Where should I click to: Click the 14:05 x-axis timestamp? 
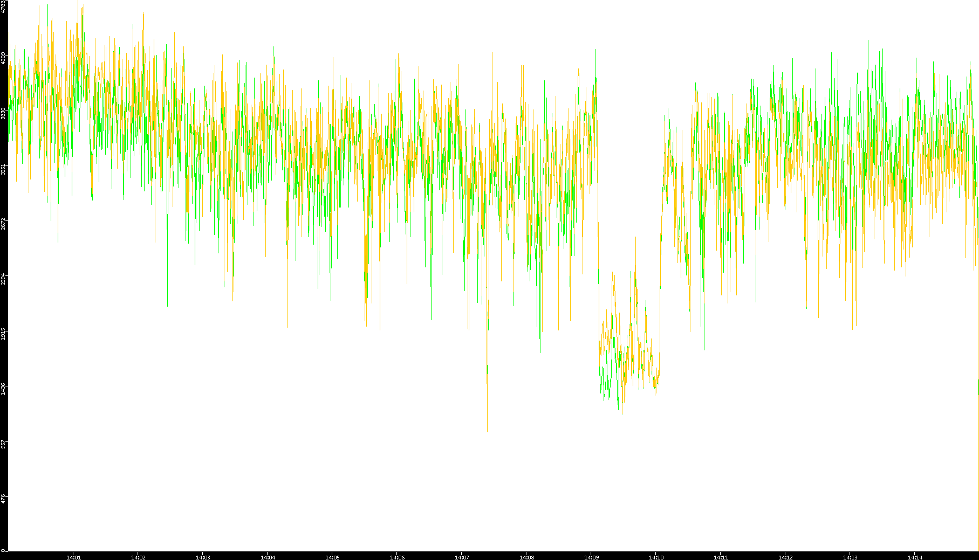(x=332, y=557)
